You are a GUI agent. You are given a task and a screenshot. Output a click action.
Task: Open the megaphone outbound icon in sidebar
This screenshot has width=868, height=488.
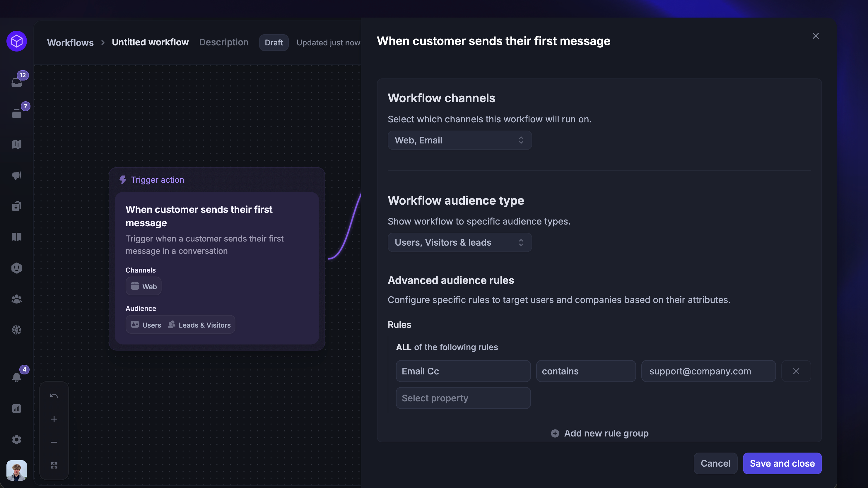16,175
